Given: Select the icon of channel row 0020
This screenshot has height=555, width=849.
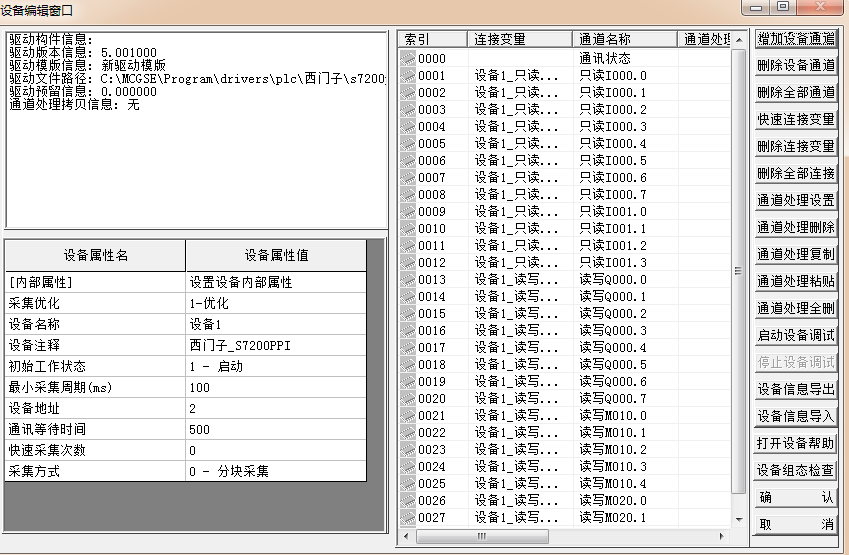Looking at the screenshot, I should [x=408, y=398].
